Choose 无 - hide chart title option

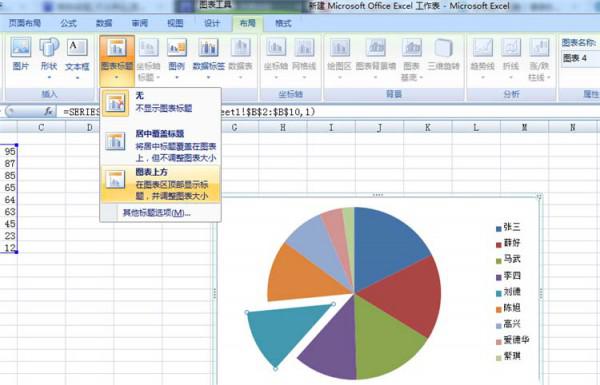point(160,102)
